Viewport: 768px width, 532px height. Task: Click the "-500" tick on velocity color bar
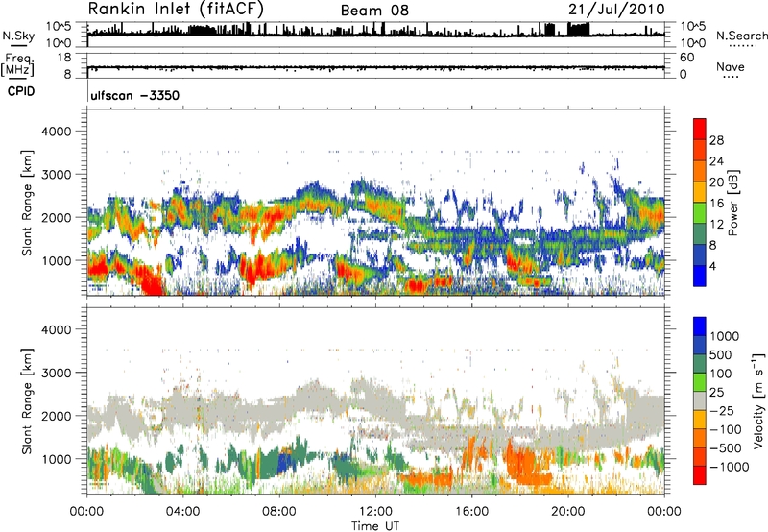pos(727,447)
